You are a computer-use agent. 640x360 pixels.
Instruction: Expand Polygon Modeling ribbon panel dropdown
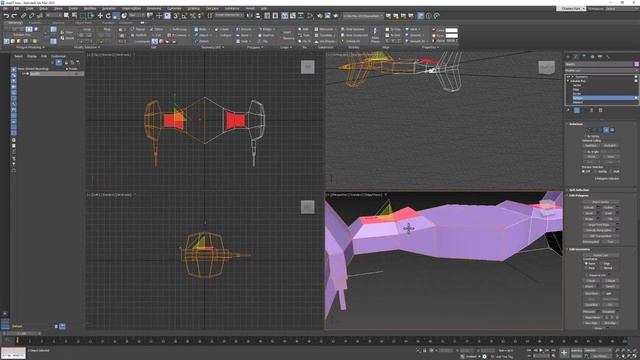[30, 47]
